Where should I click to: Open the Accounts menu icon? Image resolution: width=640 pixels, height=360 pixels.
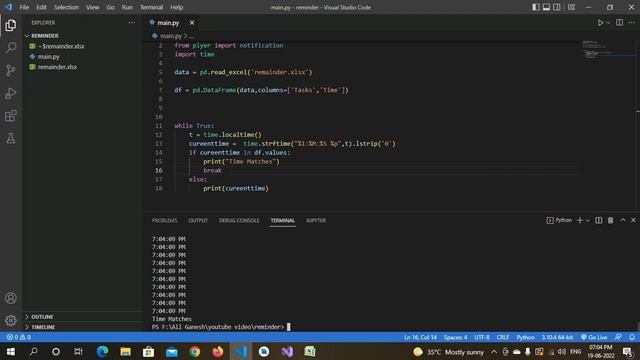tap(11, 298)
